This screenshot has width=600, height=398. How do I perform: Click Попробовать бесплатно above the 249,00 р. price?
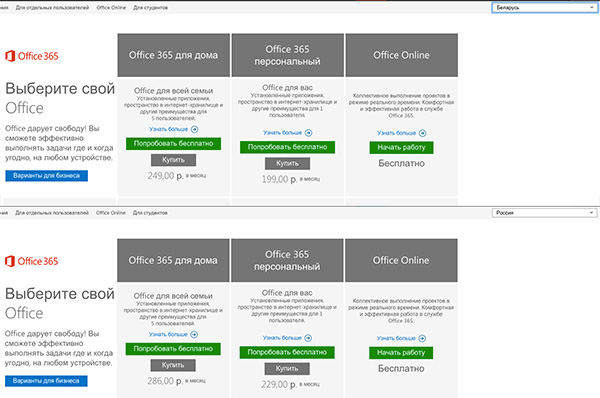click(x=173, y=144)
